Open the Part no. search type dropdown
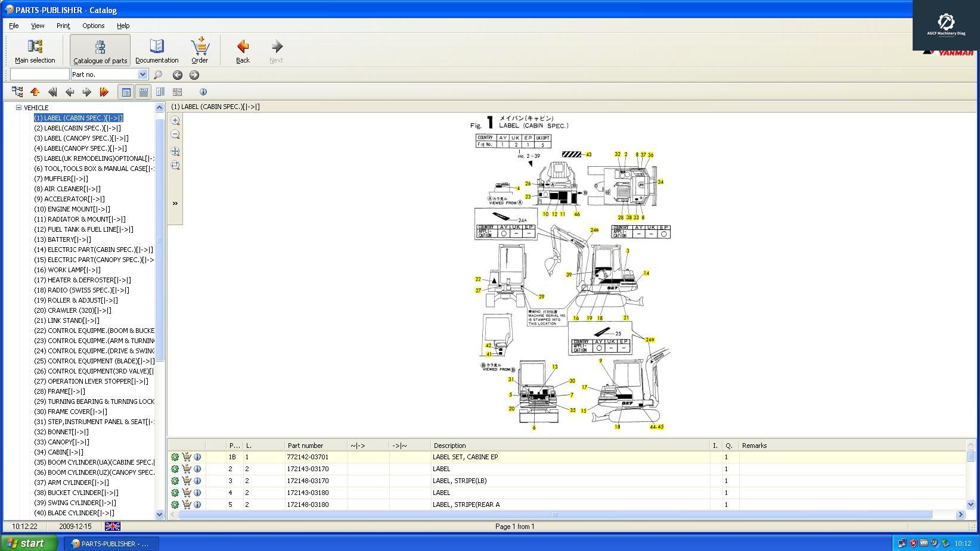Image resolution: width=980 pixels, height=551 pixels. [x=142, y=74]
